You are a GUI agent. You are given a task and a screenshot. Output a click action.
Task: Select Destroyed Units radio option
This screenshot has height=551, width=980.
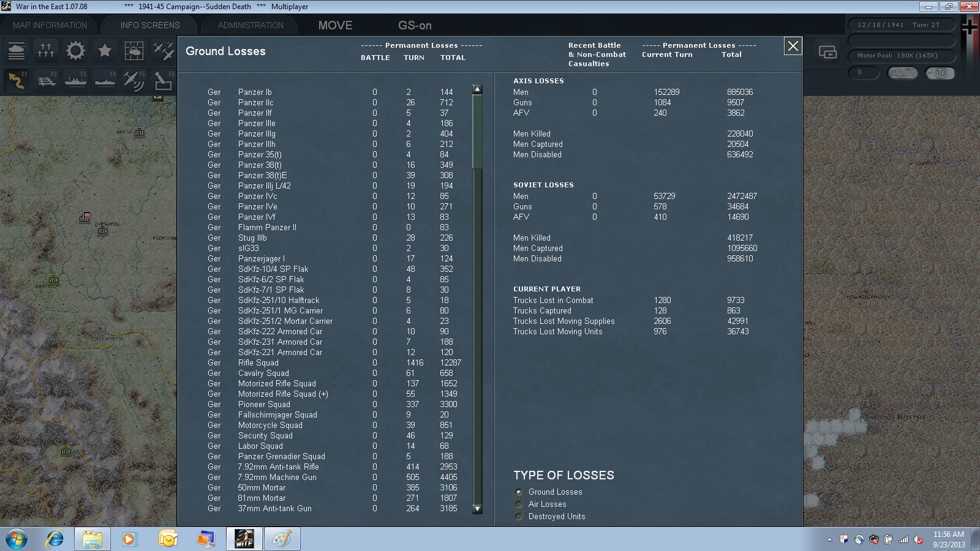(x=519, y=516)
